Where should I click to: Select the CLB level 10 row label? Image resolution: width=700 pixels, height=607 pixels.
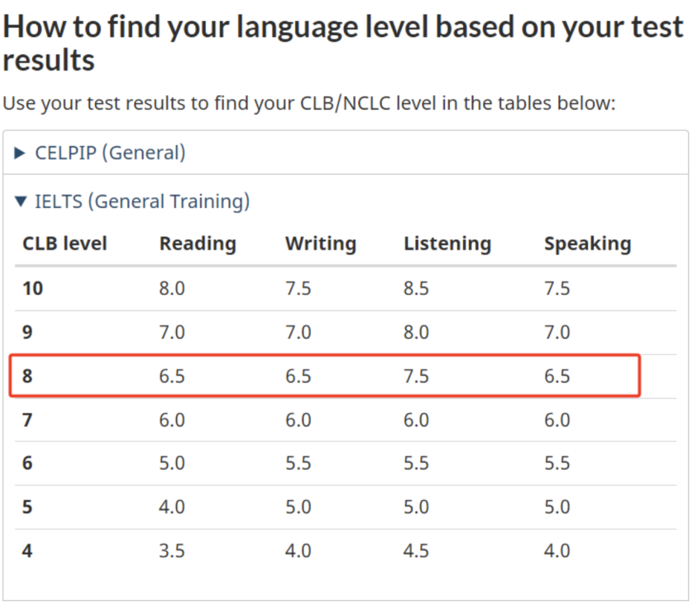pos(32,288)
